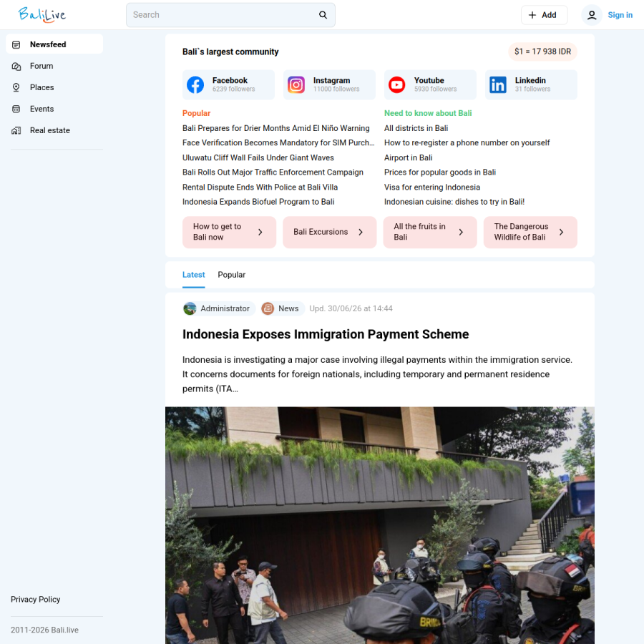Click 31 followers under Linkedin
The width and height of the screenshot is (644, 644).
(x=532, y=89)
